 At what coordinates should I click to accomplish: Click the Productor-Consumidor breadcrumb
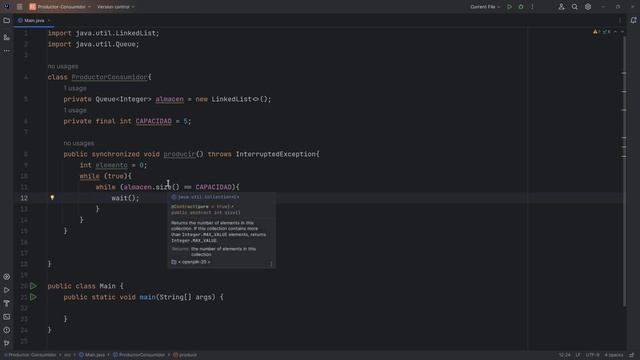(31, 355)
